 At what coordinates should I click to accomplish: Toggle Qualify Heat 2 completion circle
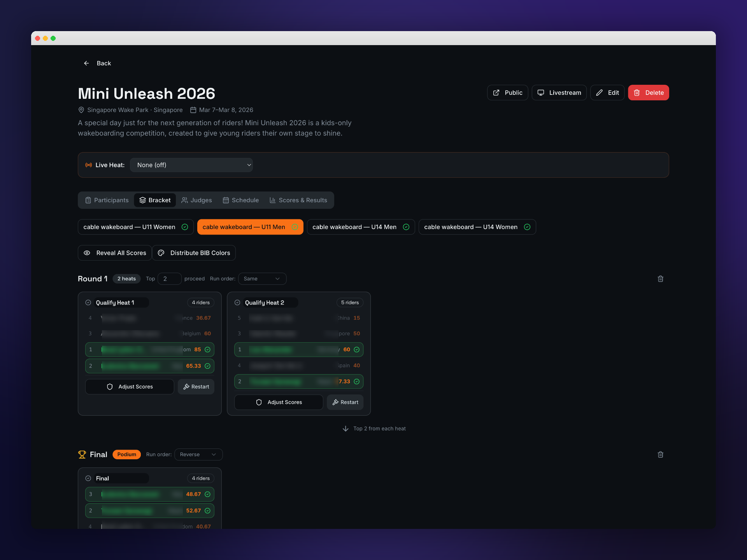pos(237,303)
